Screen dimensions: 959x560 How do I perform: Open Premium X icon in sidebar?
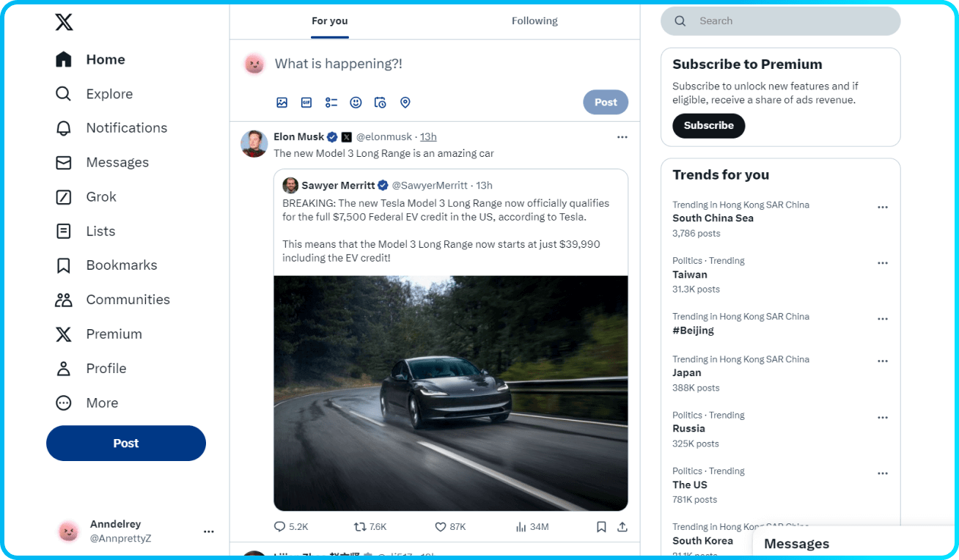click(x=64, y=334)
